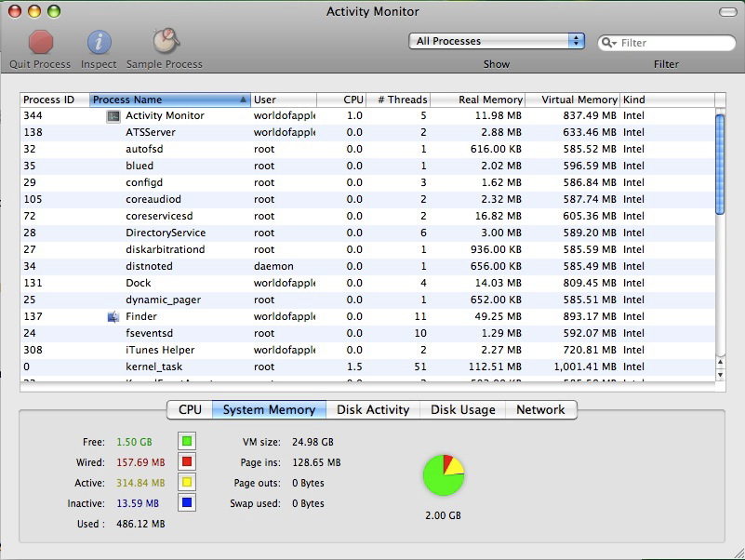Click inside the Filter search field
Viewport: 745px width, 560px height.
tap(667, 43)
